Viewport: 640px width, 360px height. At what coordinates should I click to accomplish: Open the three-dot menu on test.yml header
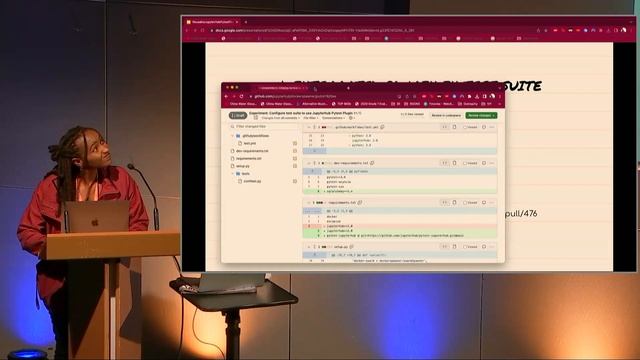point(492,127)
